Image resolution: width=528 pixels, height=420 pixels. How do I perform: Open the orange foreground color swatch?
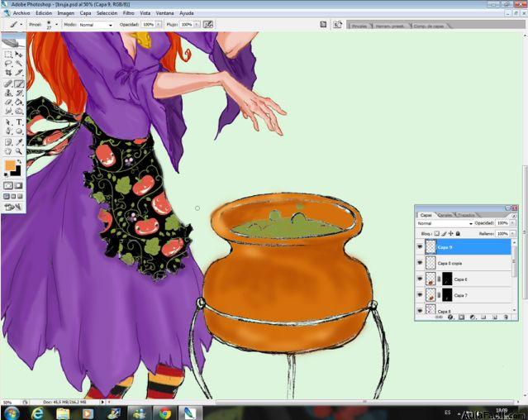click(10, 165)
